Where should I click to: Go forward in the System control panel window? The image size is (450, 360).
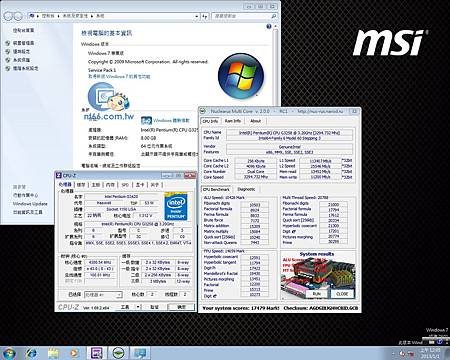(18, 16)
